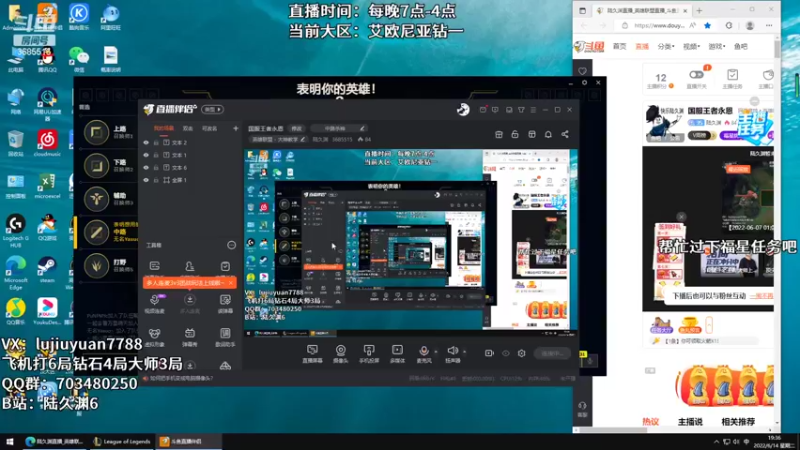Go to 直播 in Douyu nav
The image size is (800, 450).
(642, 46)
